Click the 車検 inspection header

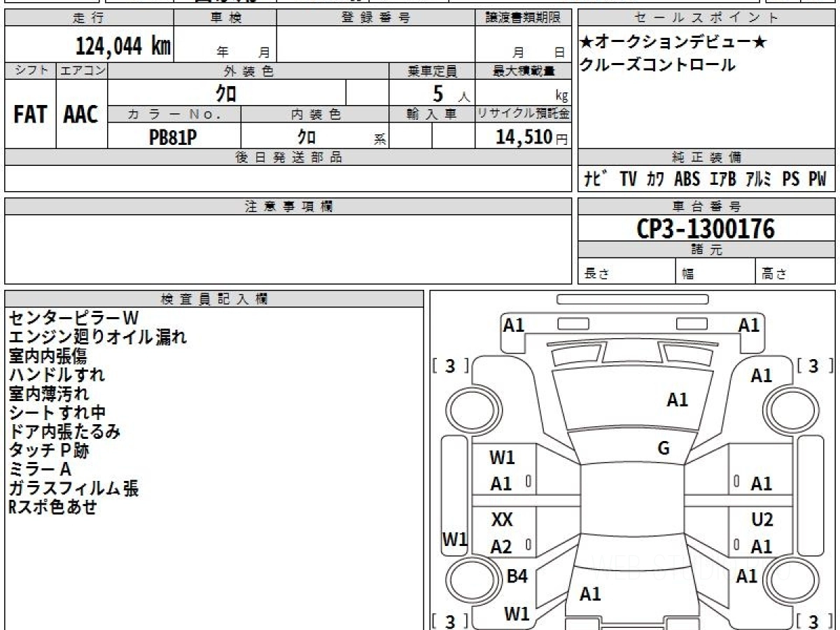225,18
